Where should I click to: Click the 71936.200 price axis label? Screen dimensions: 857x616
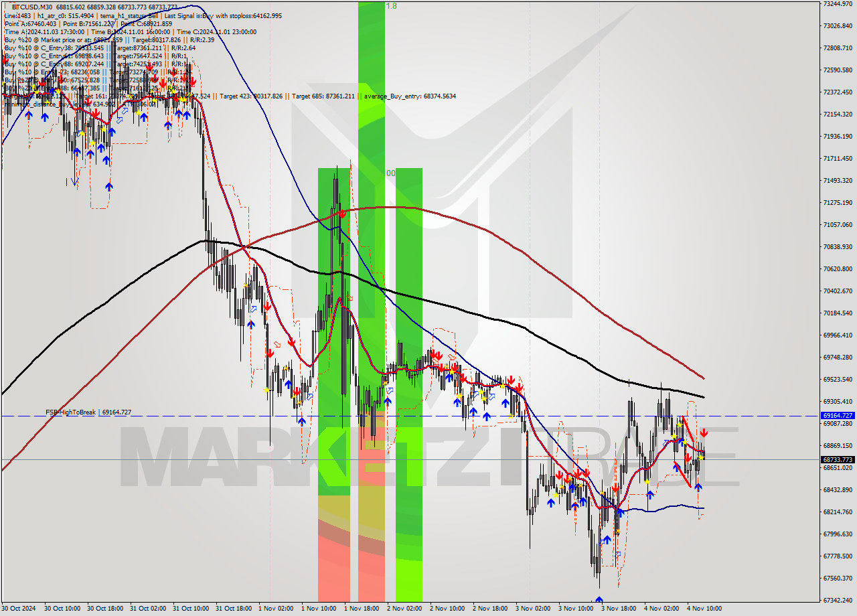coord(838,136)
